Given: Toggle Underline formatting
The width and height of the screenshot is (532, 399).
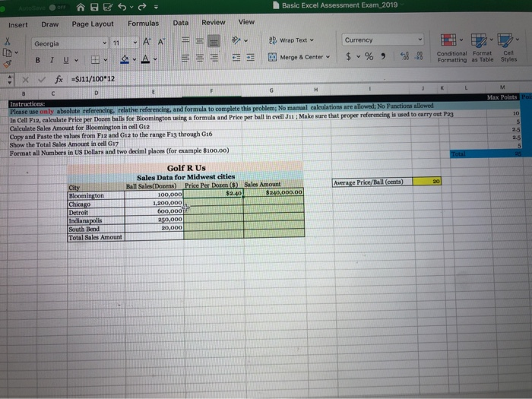Looking at the screenshot, I should point(66,60).
